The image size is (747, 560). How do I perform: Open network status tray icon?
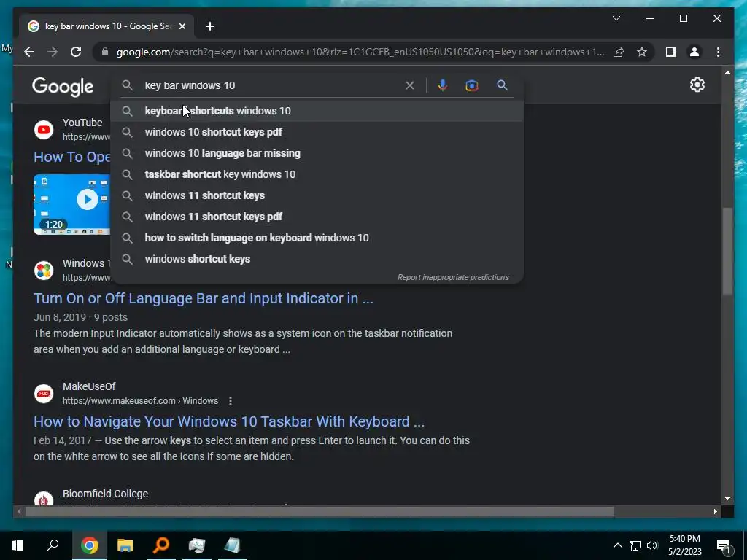click(635, 545)
